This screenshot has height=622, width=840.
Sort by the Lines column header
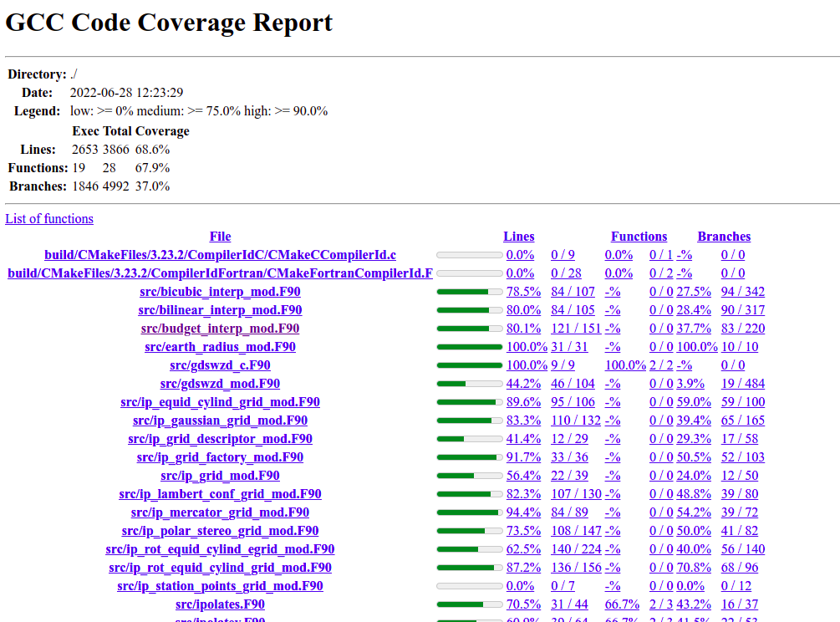(518, 237)
